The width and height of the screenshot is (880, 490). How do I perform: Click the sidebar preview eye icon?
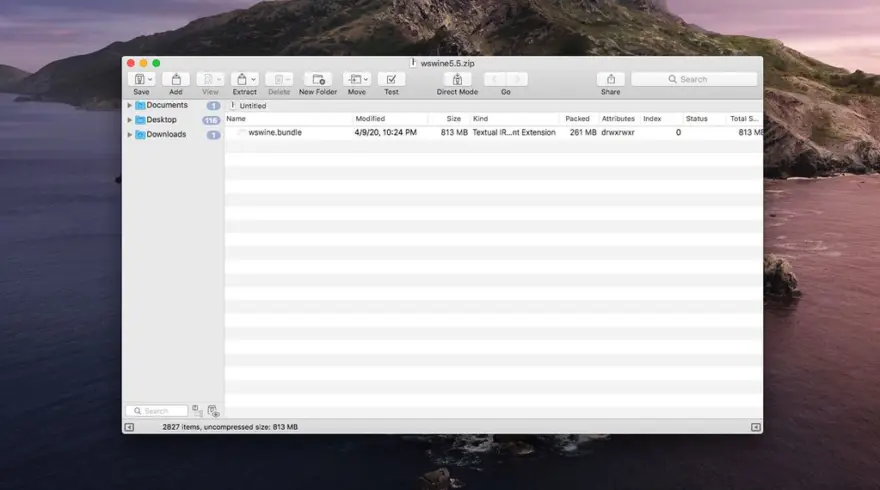(213, 411)
